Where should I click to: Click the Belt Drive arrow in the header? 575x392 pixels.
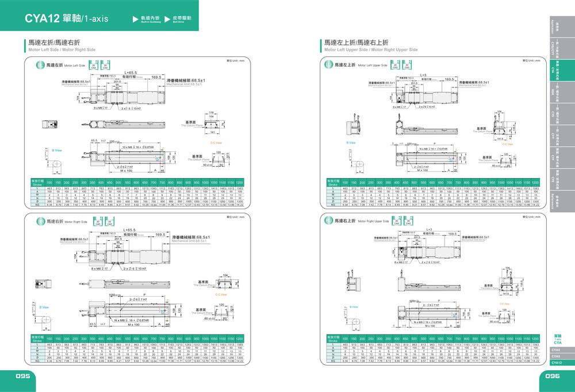point(167,19)
